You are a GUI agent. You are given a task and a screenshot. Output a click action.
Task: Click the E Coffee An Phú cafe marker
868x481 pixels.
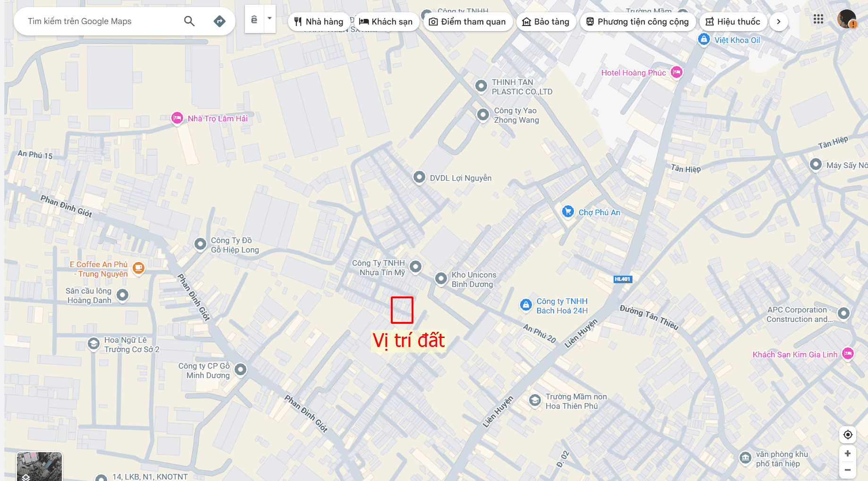(x=138, y=268)
